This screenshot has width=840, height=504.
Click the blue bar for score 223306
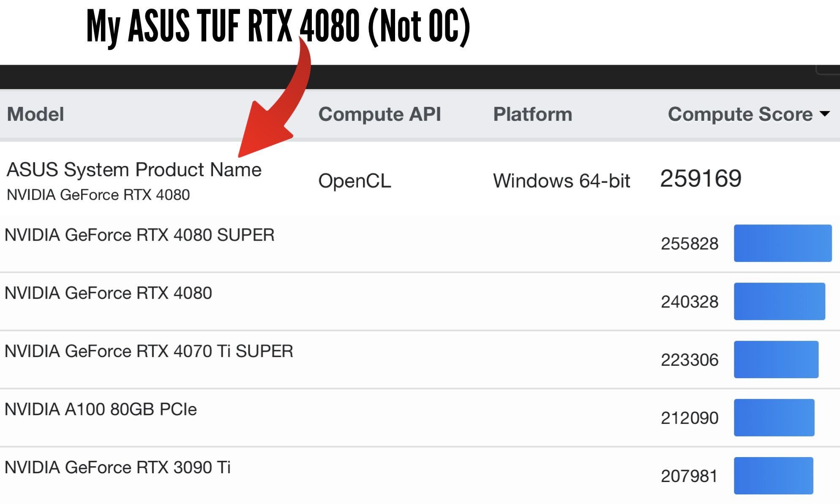coord(776,360)
